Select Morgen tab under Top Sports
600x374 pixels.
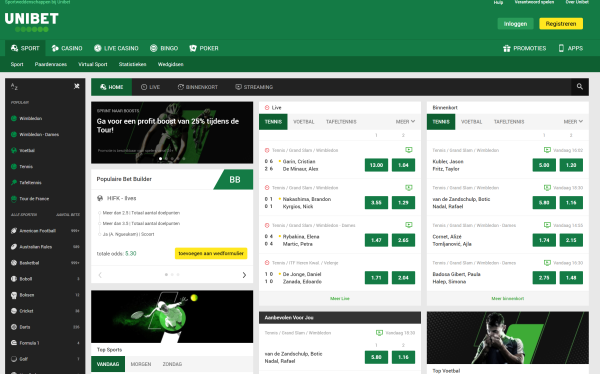point(141,364)
